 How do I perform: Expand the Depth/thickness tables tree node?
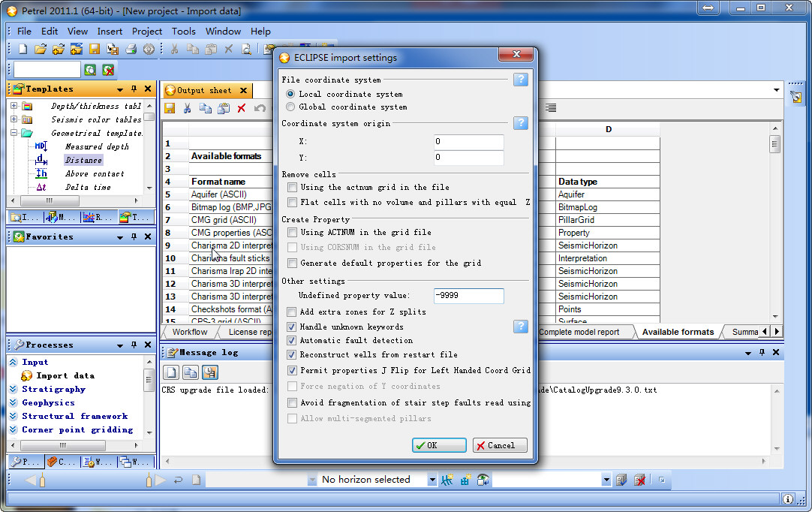pyautogui.click(x=14, y=106)
